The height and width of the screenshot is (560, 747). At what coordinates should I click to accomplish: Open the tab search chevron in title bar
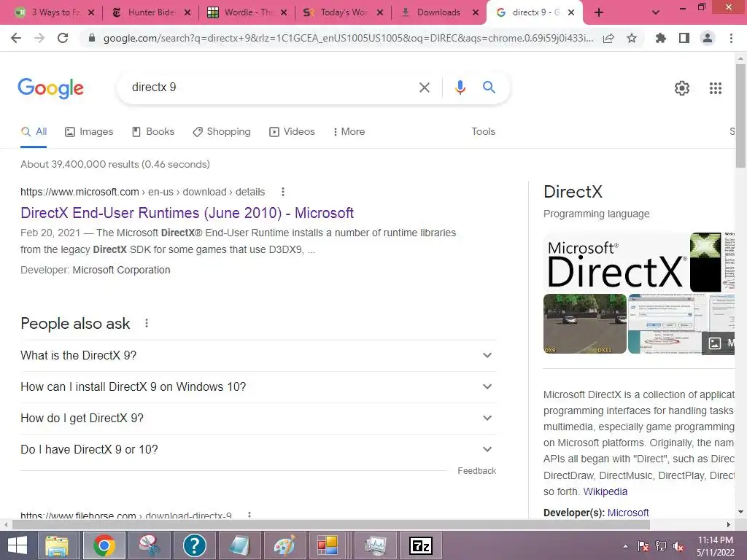click(656, 13)
